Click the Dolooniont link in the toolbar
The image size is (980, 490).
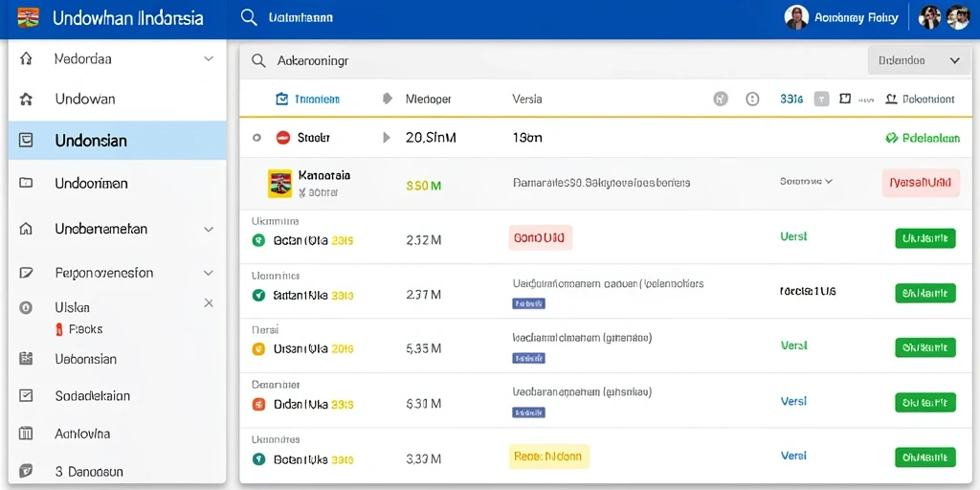[921, 99]
